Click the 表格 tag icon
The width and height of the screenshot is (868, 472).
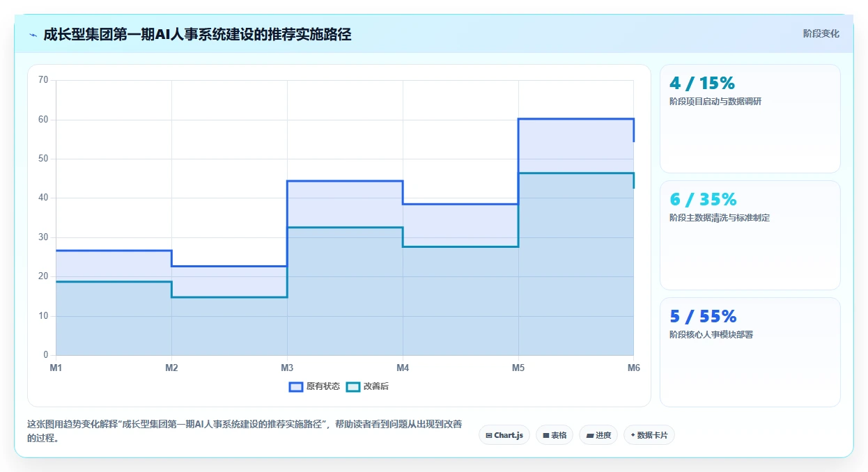546,436
